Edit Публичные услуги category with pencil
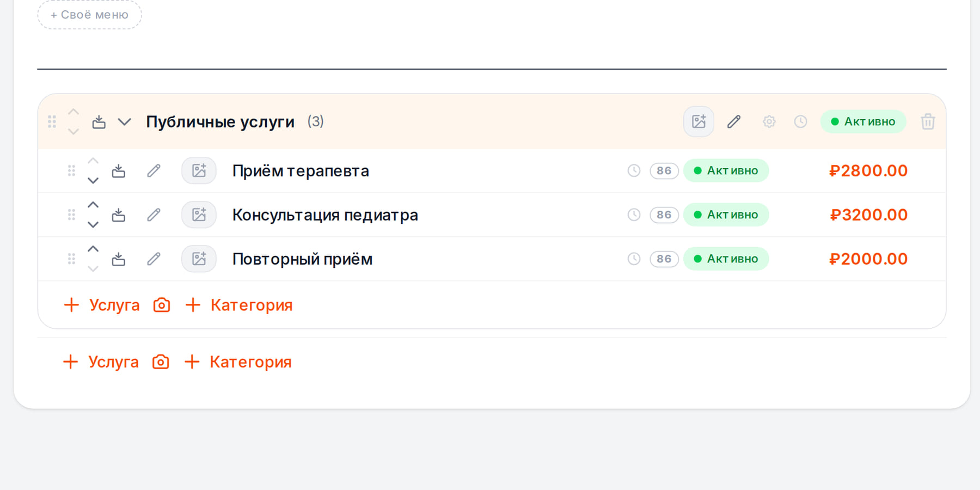This screenshot has width=980, height=490. [x=734, y=121]
